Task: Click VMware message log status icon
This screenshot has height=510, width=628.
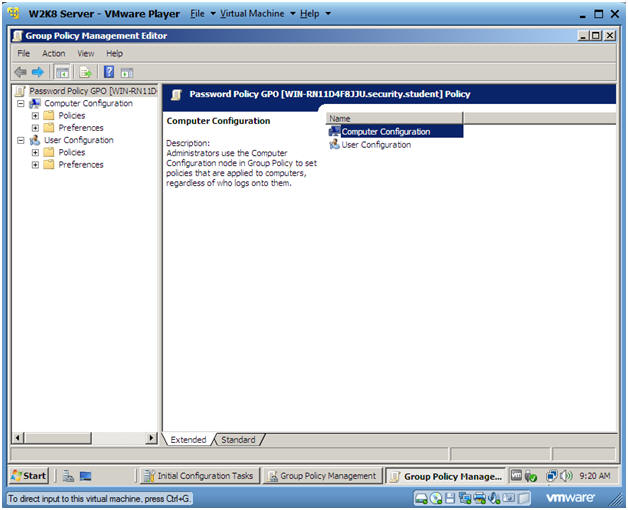Action: click(523, 498)
